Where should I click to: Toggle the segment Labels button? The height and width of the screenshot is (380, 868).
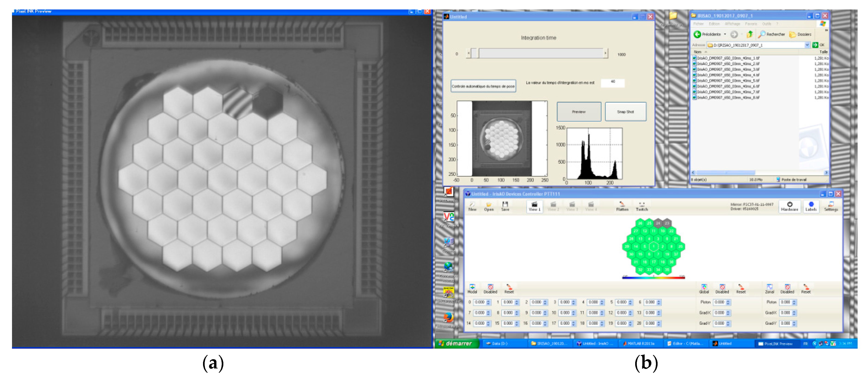[811, 206]
